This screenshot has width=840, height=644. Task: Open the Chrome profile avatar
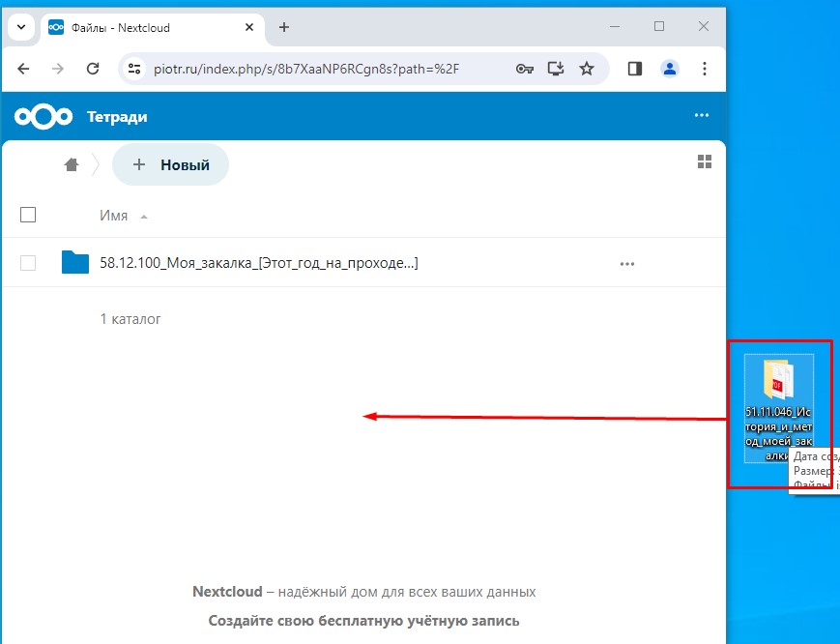(x=669, y=69)
